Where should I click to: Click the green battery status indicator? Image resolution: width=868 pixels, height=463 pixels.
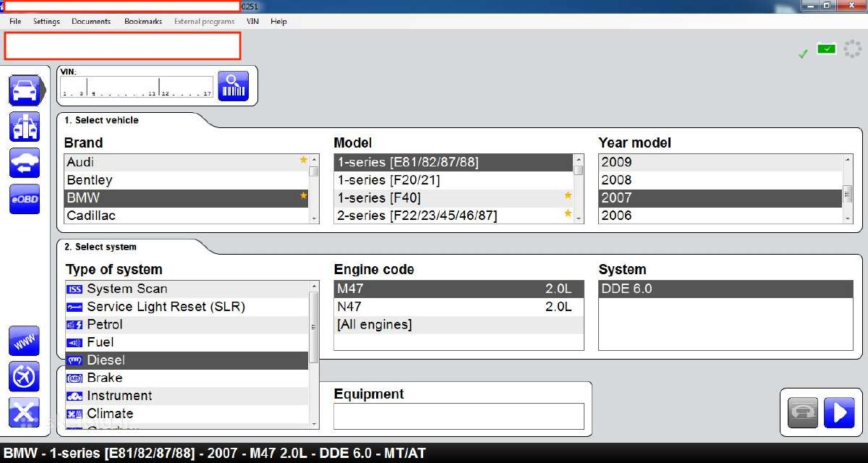click(x=826, y=49)
